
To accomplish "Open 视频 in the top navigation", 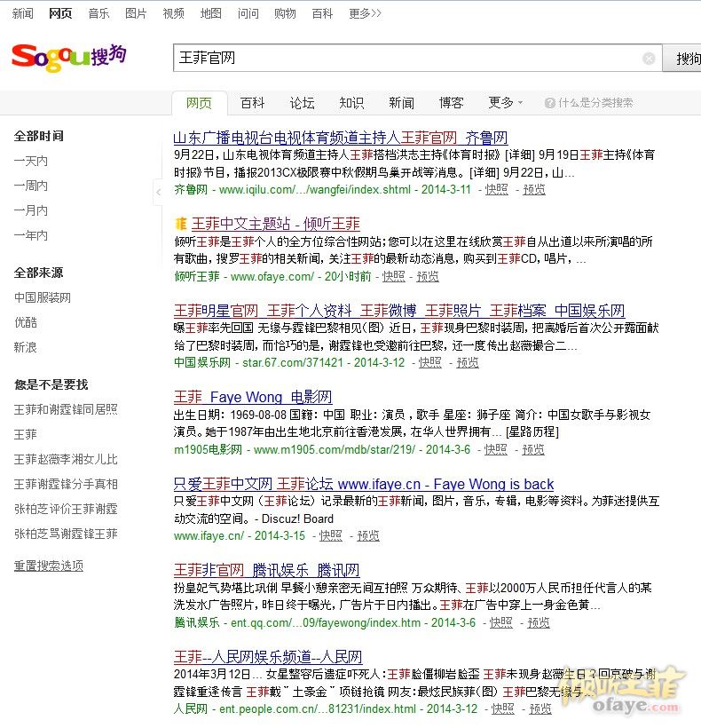I will tap(174, 13).
